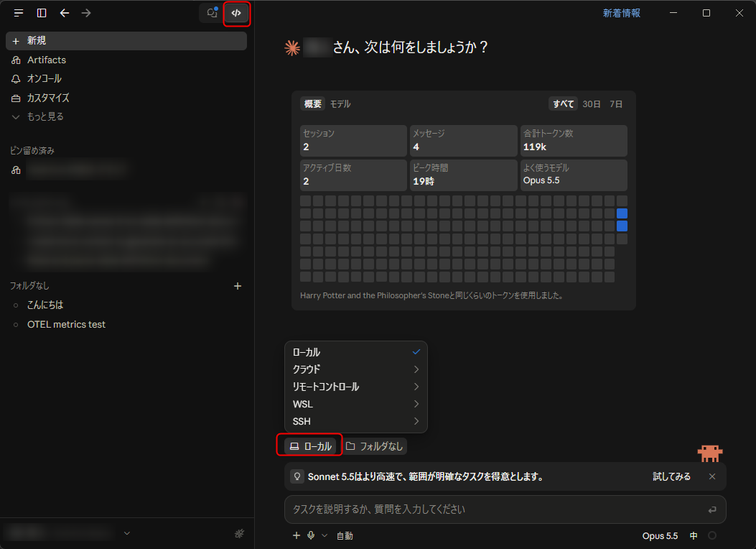Maximize the application window
This screenshot has width=756, height=549.
pyautogui.click(x=706, y=13)
